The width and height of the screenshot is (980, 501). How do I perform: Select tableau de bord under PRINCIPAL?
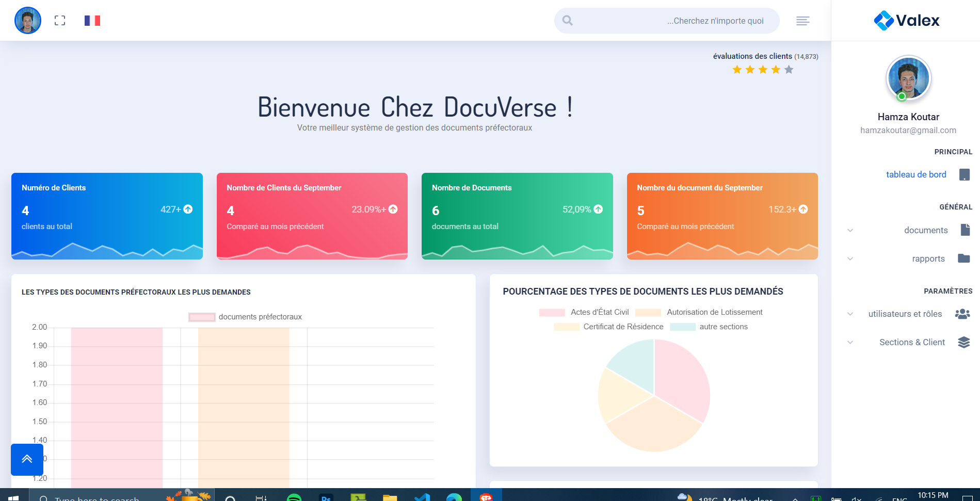tap(916, 174)
